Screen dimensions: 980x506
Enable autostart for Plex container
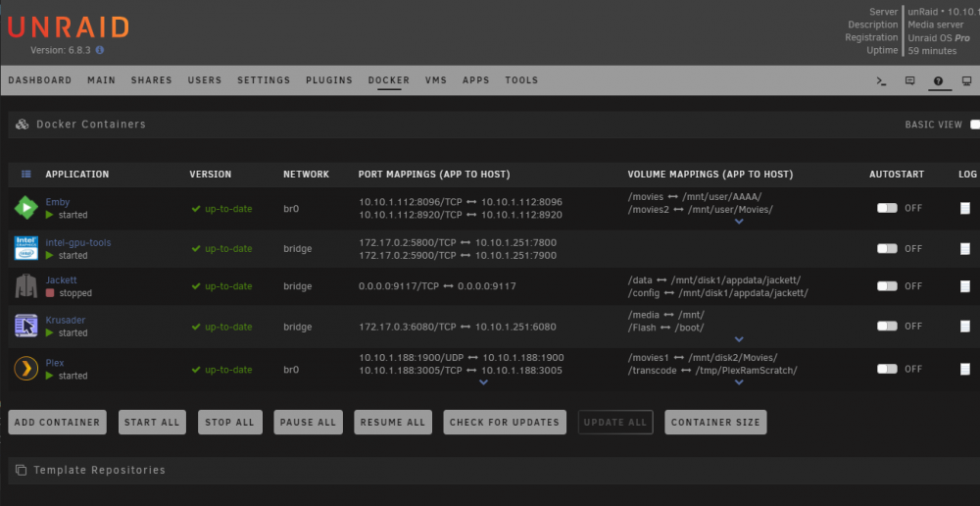coord(887,369)
